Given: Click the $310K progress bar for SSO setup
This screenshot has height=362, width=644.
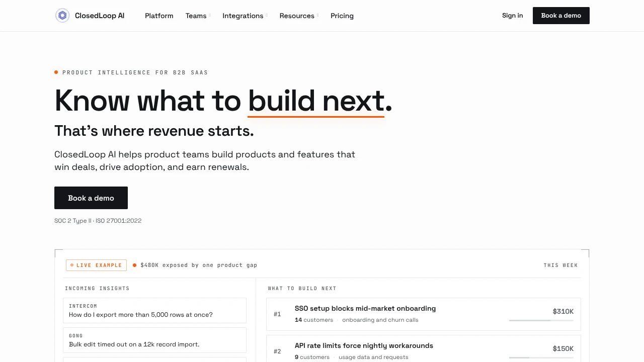Looking at the screenshot, I should 541,320.
